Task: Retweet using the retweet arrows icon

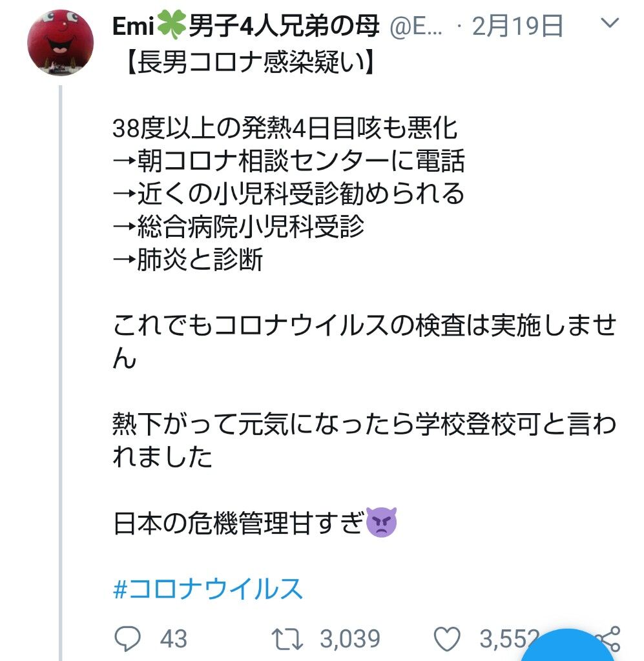Action: point(287,638)
